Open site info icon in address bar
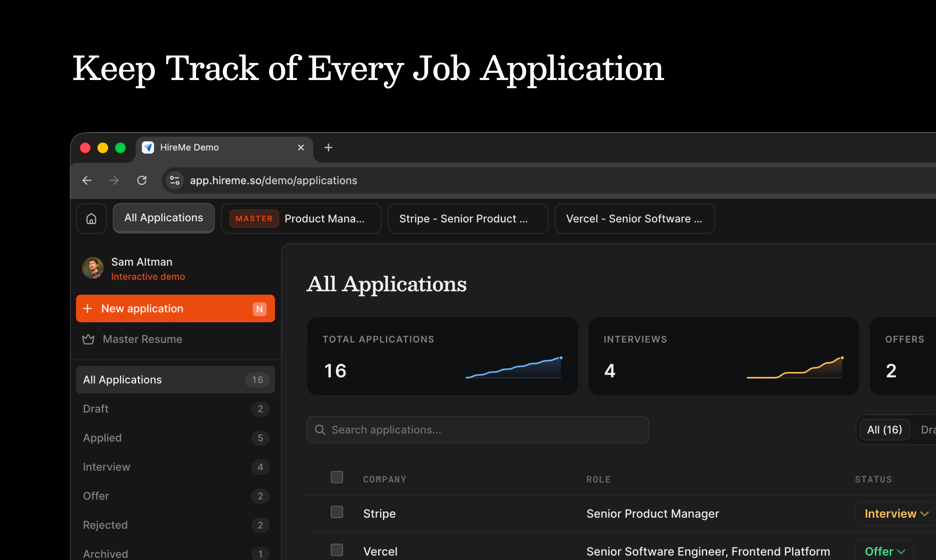The width and height of the screenshot is (936, 560). [x=175, y=180]
